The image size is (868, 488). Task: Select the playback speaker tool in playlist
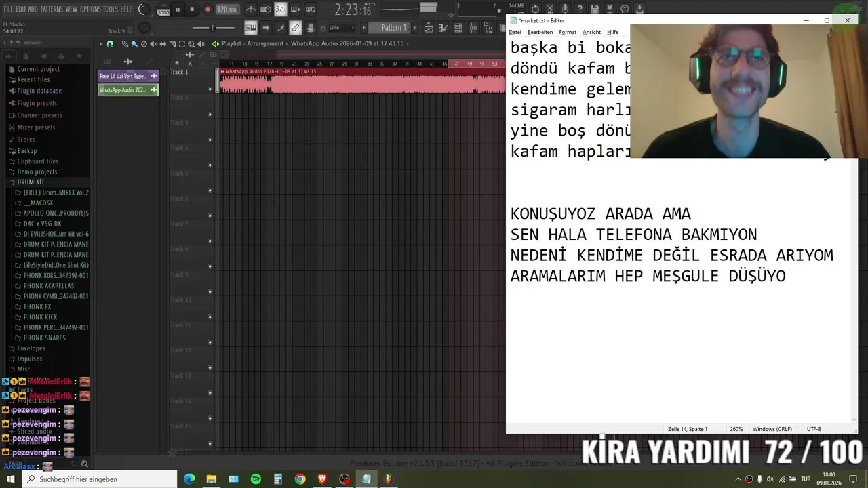pyautogui.click(x=201, y=43)
